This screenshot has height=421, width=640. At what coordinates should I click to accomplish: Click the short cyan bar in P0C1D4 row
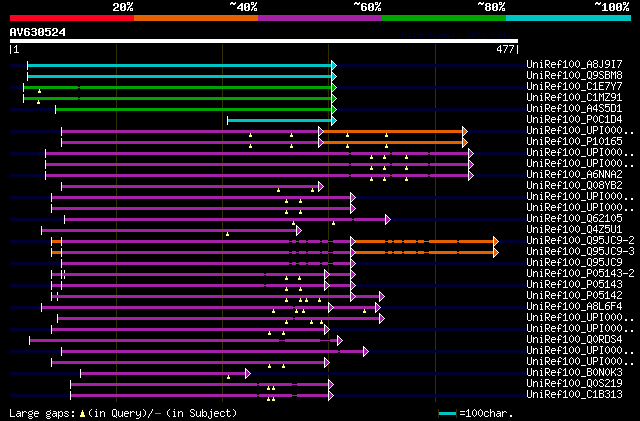click(280, 120)
